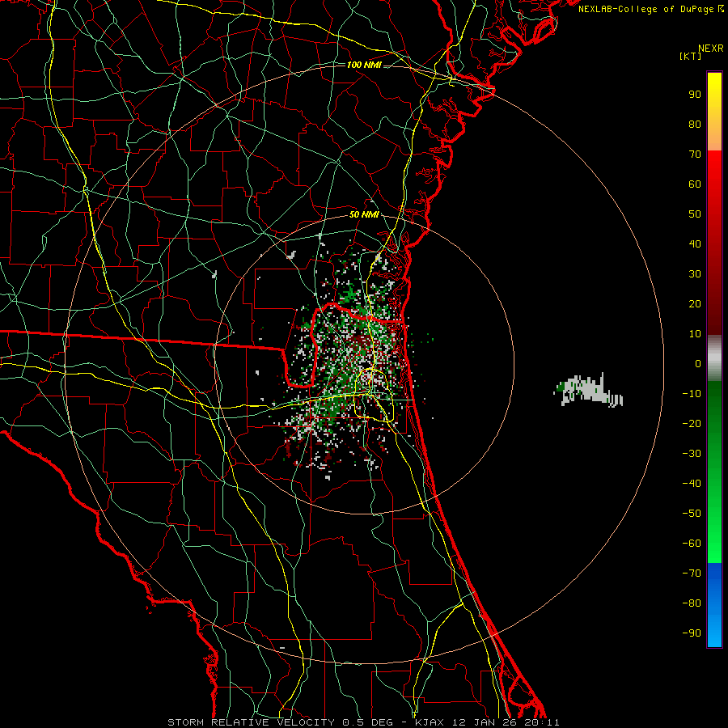Click the blue band of the color scale
This screenshot has height=728, width=728.
click(x=714, y=605)
